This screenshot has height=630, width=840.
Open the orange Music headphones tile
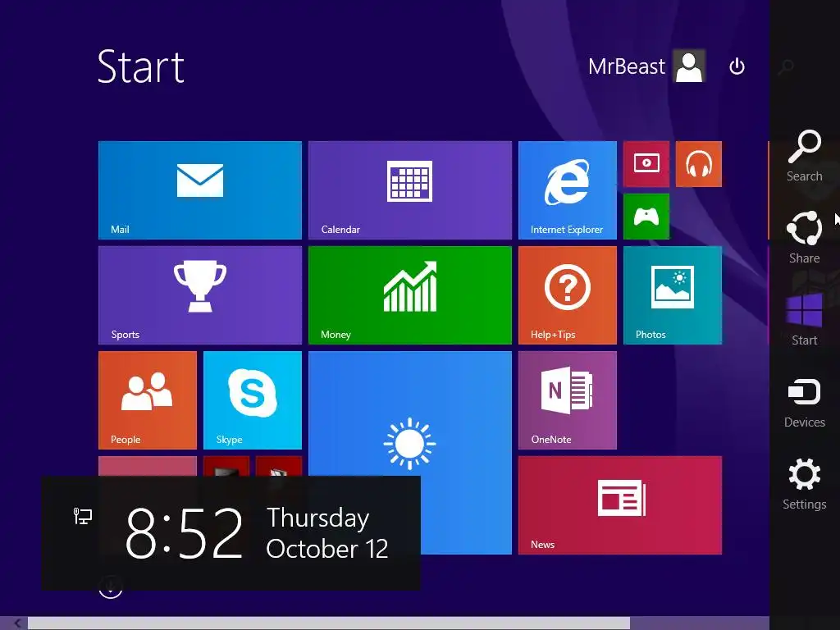point(699,164)
